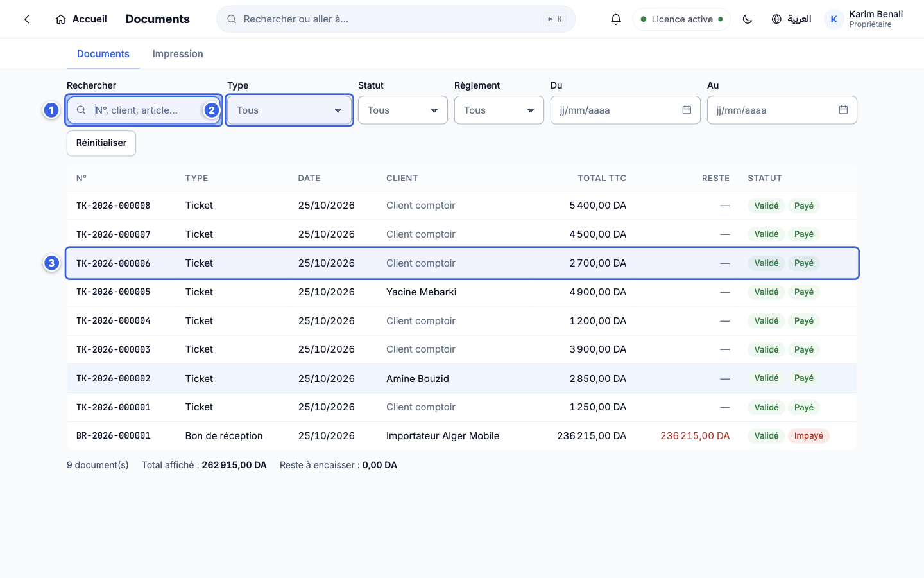Toggle dark mode moon icon
The width and height of the screenshot is (924, 578).
(x=748, y=19)
